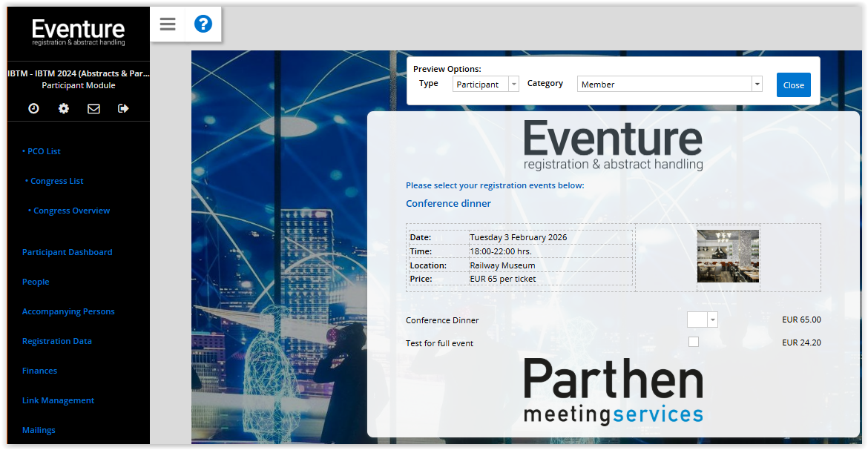Image resolution: width=868 pixels, height=450 pixels.
Task: Click the Test for full event label
Action: pos(439,343)
